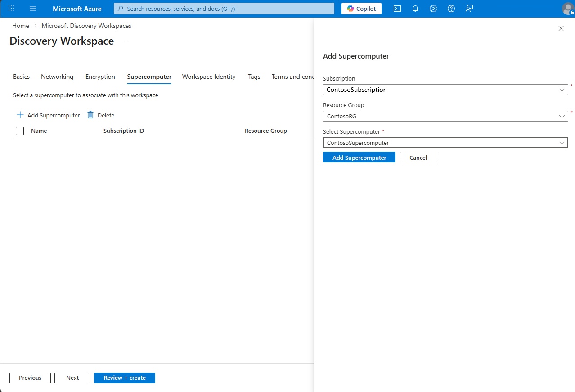Click the Copilot button

[361, 9]
